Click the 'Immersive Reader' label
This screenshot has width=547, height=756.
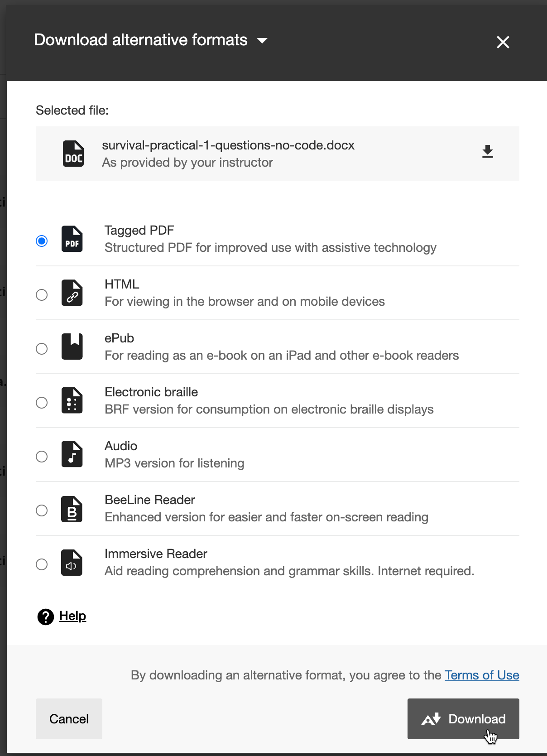pyautogui.click(x=156, y=554)
